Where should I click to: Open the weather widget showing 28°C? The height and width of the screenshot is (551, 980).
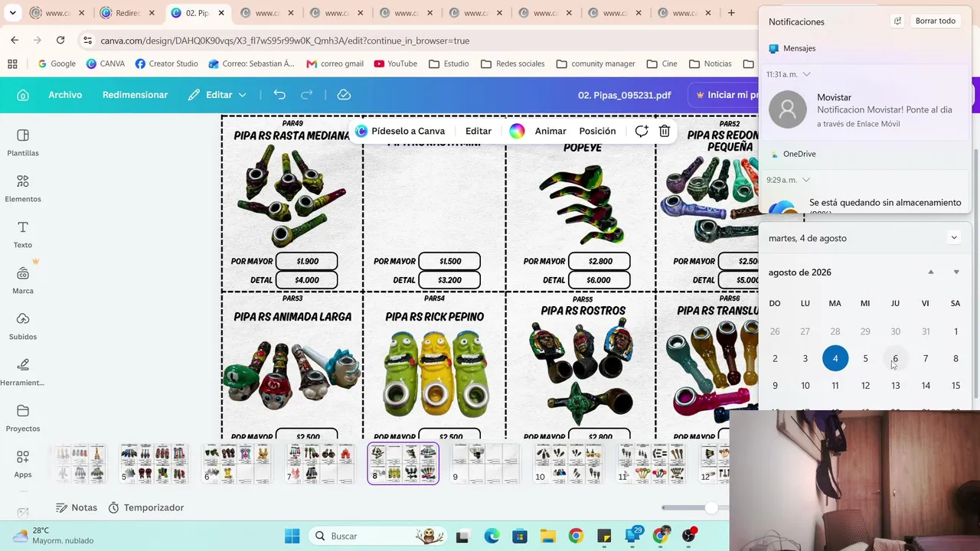54,536
